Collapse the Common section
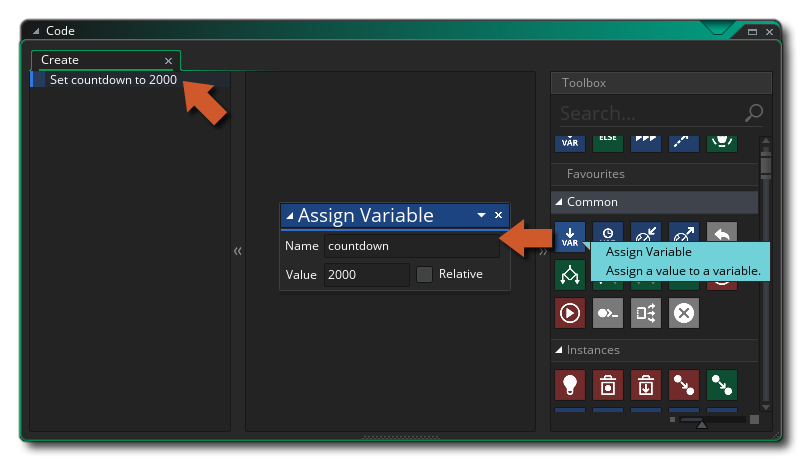This screenshot has width=802, height=461. pyautogui.click(x=559, y=202)
